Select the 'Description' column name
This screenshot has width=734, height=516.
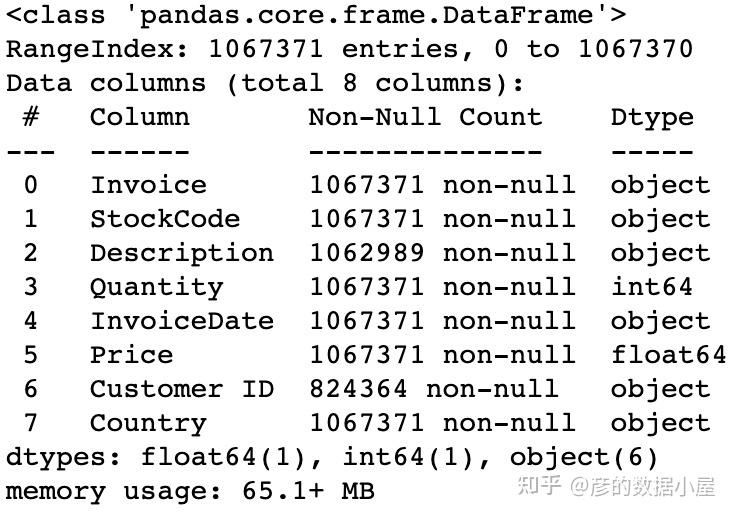[181, 253]
